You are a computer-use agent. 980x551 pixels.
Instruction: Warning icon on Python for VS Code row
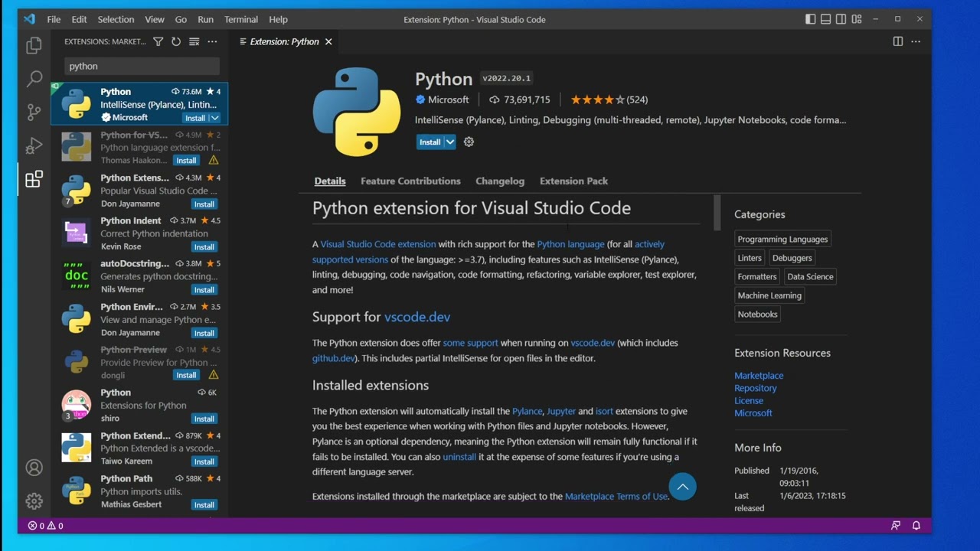click(x=214, y=160)
